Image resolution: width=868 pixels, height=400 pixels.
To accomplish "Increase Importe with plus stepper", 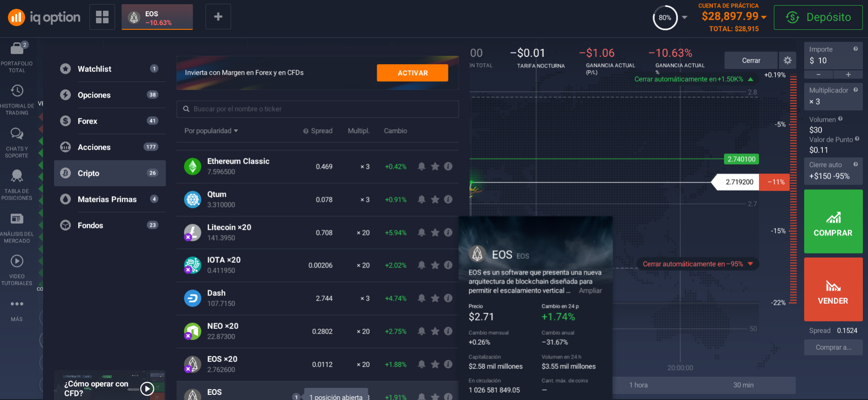I will (848, 74).
